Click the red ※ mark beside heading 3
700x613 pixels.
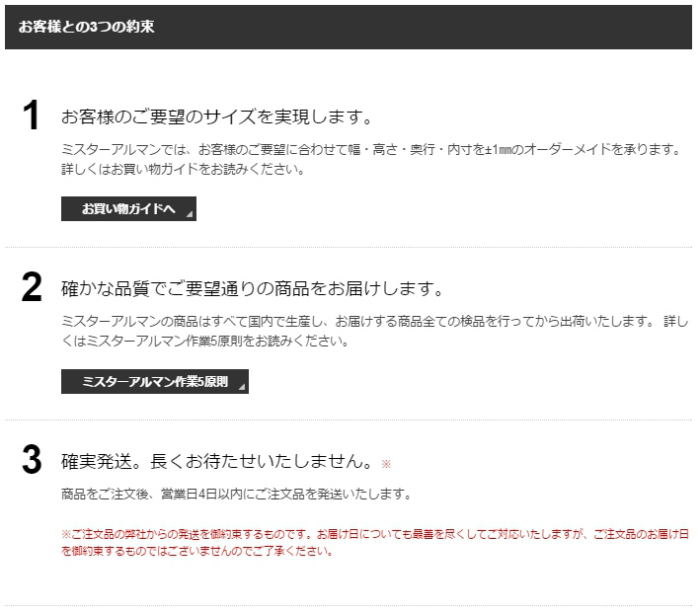coord(386,464)
